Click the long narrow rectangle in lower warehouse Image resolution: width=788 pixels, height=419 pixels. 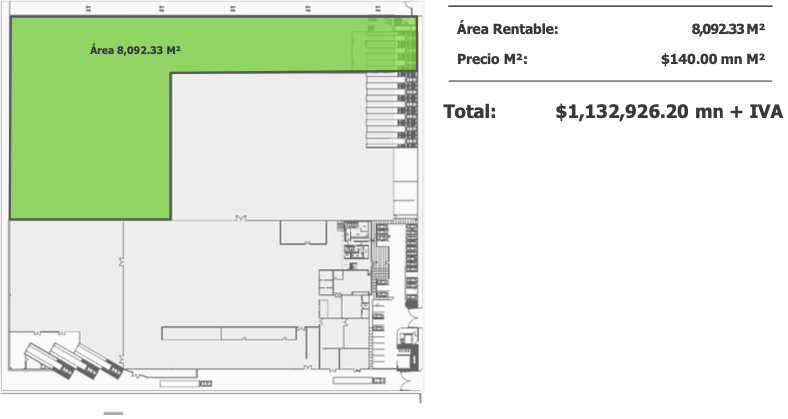click(232, 333)
